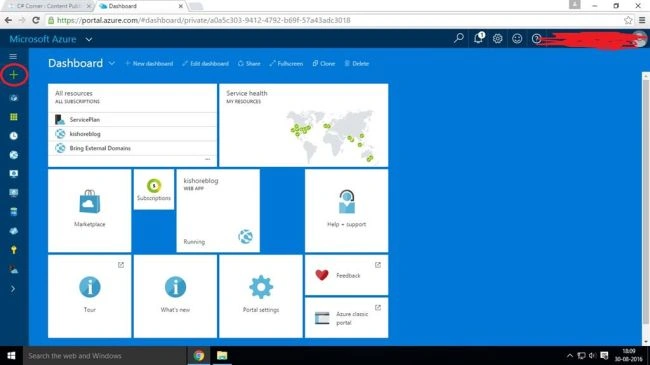Click the Search the web and Windows box
The image size is (650, 365).
(x=105, y=355)
